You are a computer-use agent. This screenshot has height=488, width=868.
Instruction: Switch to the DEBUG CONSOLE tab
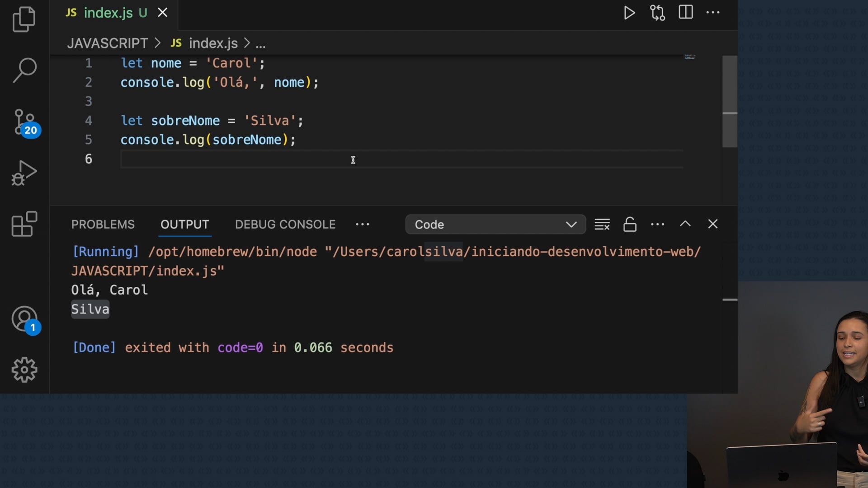click(285, 225)
